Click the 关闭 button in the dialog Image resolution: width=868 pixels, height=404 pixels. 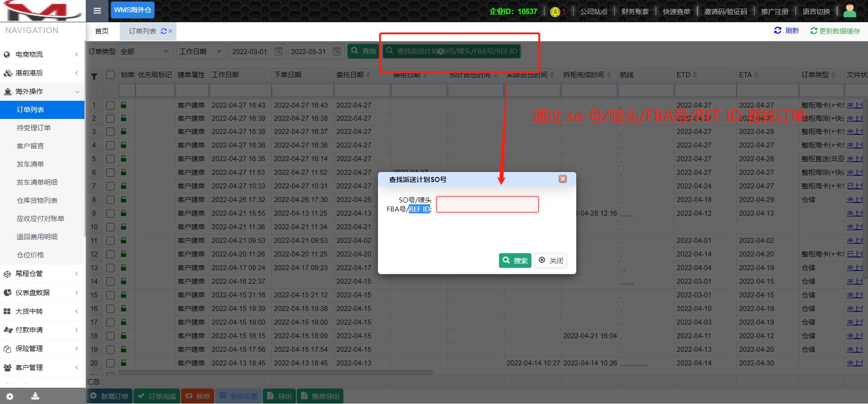click(x=551, y=261)
